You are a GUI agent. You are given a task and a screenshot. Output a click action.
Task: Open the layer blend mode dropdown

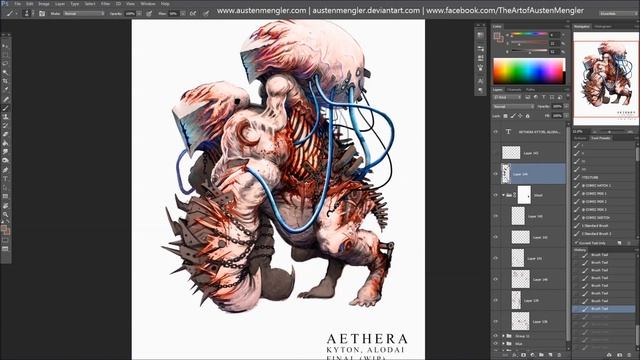[x=513, y=107]
